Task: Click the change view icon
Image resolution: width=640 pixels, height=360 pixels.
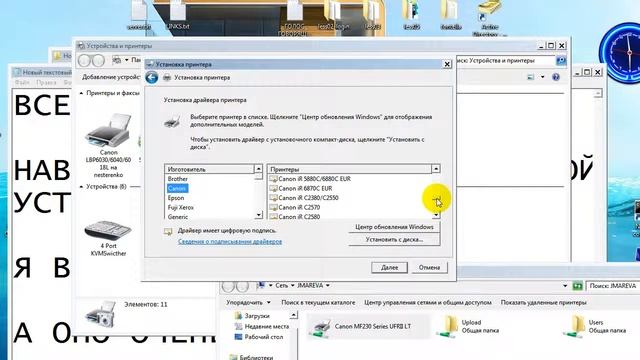Action: 531,77
